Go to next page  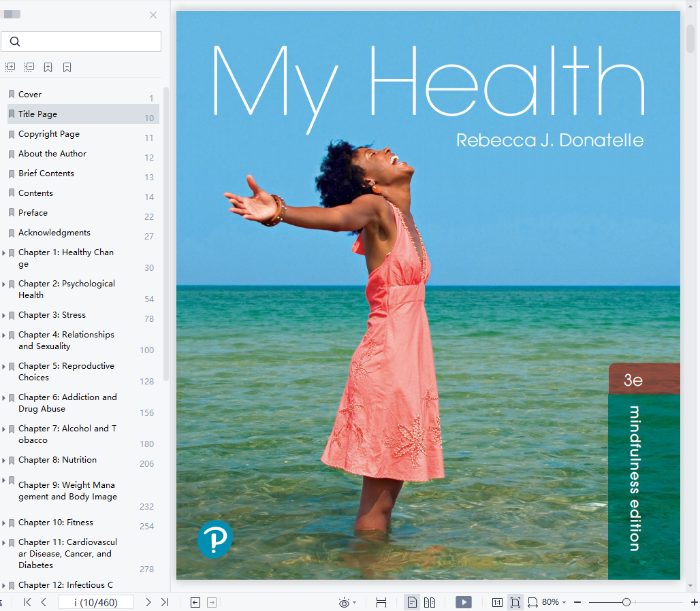click(148, 603)
